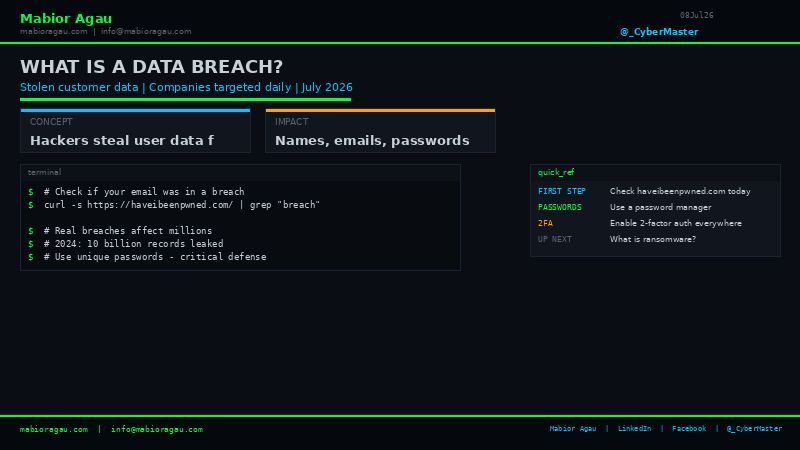Click Use a password manager text
This screenshot has height=450, width=800.
tap(660, 207)
